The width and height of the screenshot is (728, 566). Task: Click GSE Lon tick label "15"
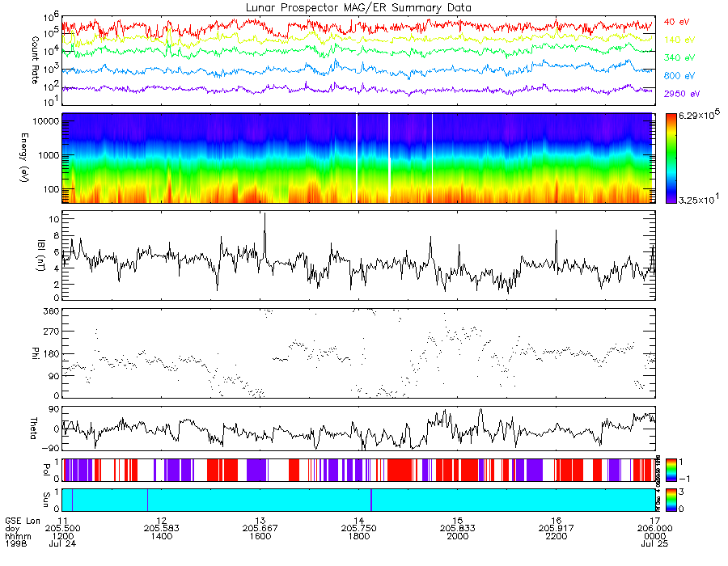pyautogui.click(x=458, y=521)
